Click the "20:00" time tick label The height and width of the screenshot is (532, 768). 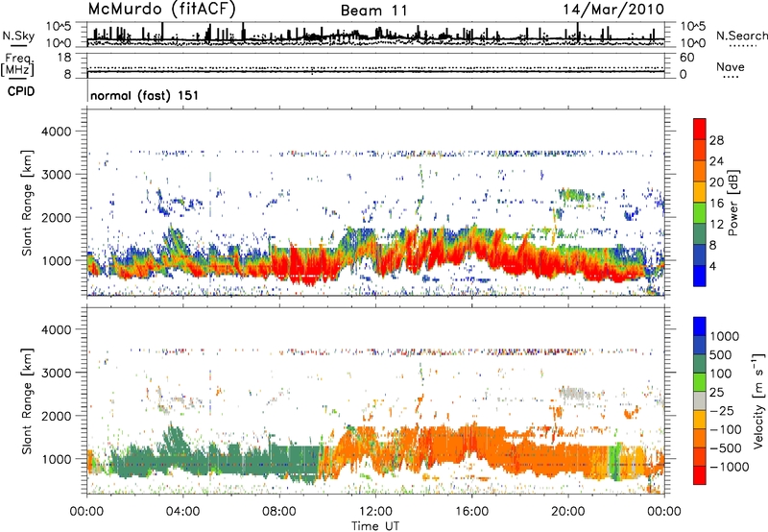(568, 512)
